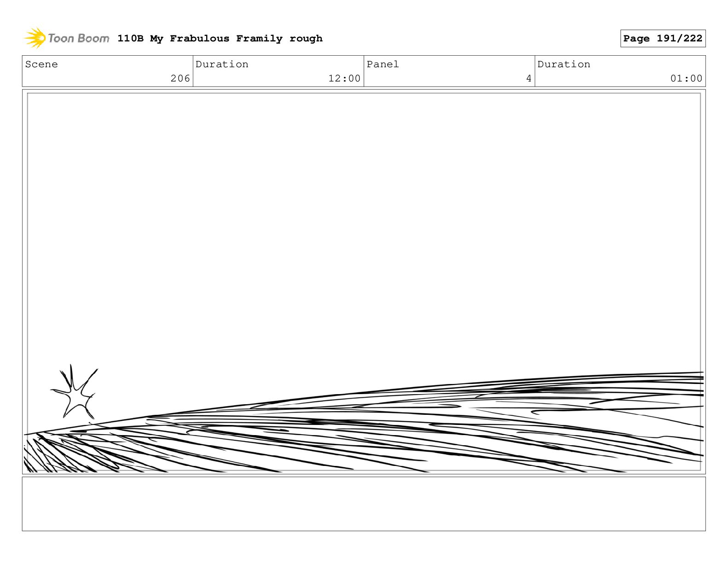This screenshot has width=728, height=564.
Task: Click the empty notes box below the panel
Action: (364, 504)
